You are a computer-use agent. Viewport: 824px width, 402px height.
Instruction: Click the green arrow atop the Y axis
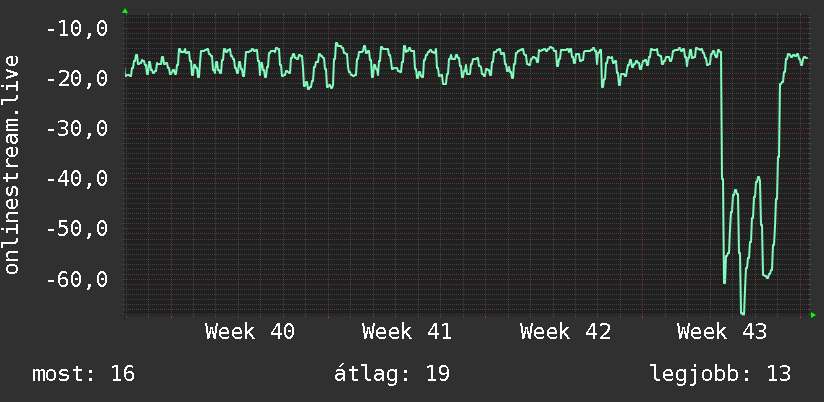click(x=125, y=11)
